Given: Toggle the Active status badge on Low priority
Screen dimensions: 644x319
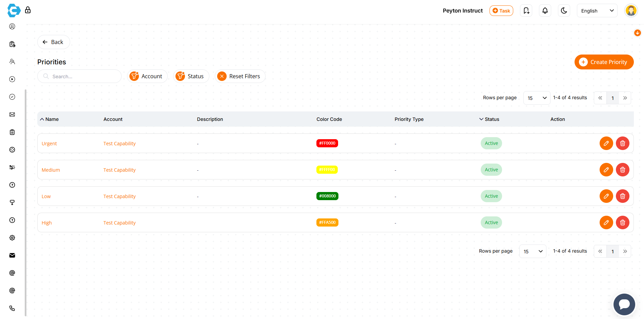Looking at the screenshot, I should pos(491,196).
